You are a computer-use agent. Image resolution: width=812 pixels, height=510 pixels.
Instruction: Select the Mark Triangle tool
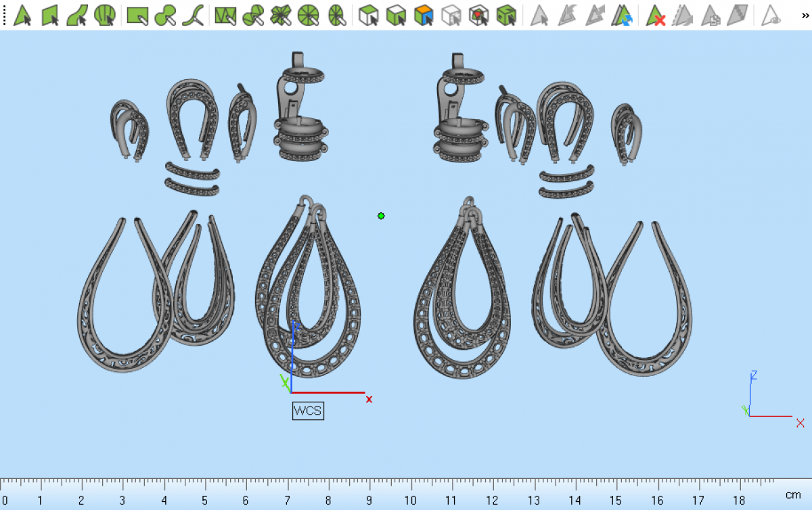(x=22, y=14)
